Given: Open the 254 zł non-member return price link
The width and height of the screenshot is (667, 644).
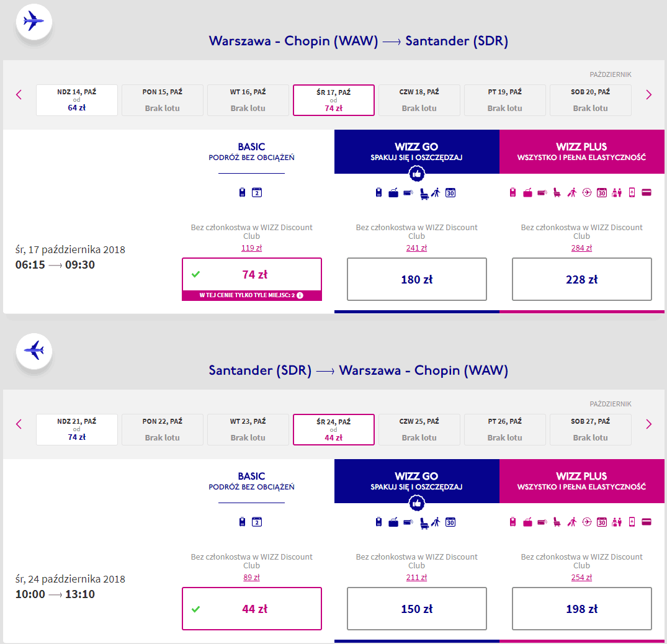Looking at the screenshot, I should coord(581,578).
